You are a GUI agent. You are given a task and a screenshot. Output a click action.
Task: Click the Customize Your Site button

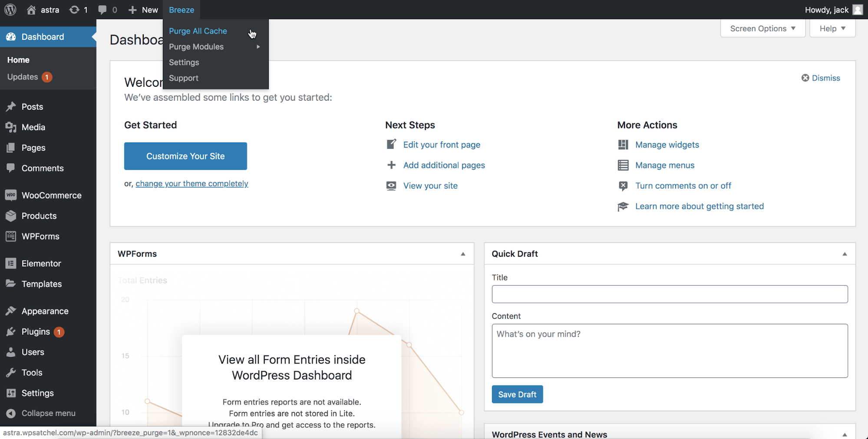pos(185,156)
